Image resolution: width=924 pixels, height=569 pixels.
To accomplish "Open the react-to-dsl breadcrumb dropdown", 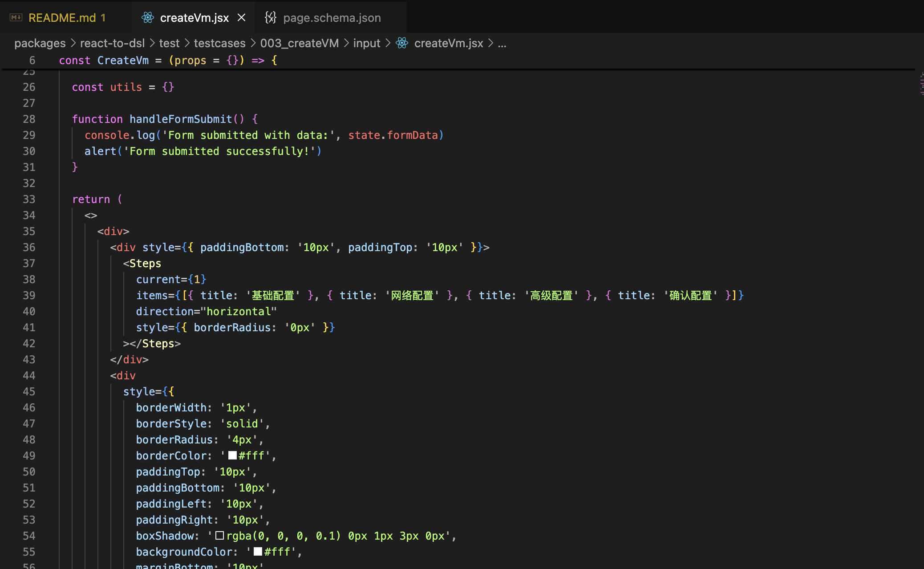I will tap(112, 43).
